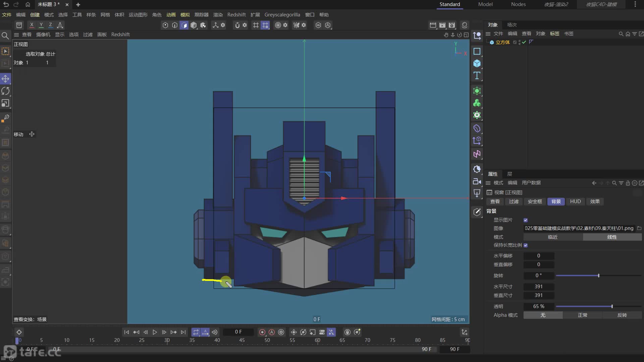
Task: Open the 运动图形 main menu
Action: (x=138, y=15)
